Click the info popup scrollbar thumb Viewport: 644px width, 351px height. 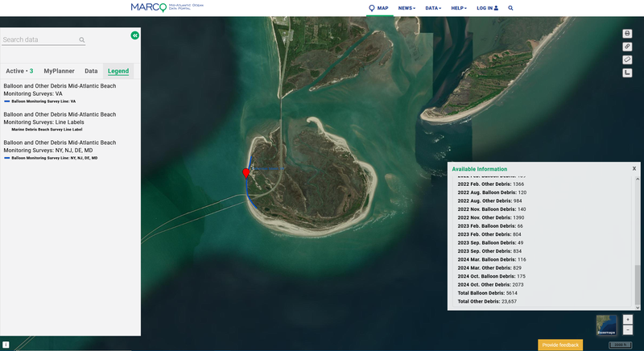coord(638,284)
